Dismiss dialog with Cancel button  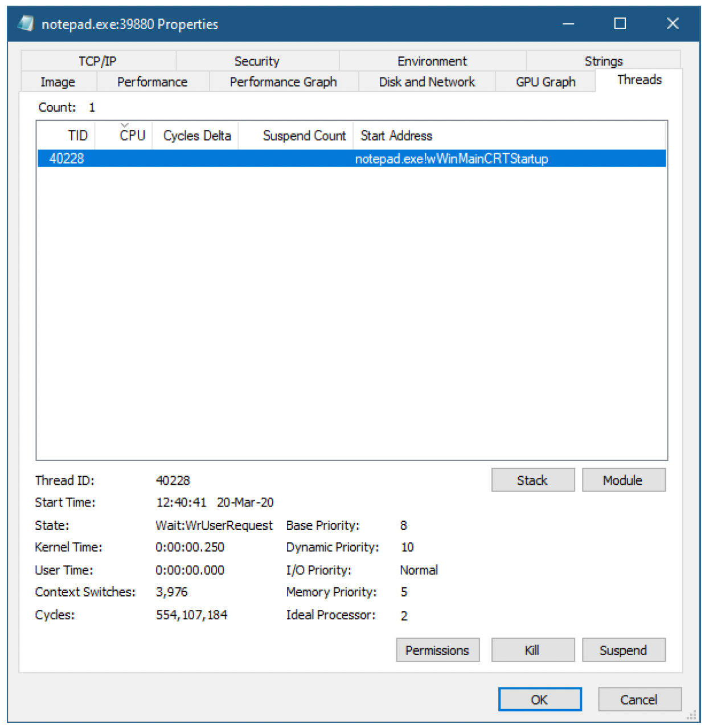point(640,700)
